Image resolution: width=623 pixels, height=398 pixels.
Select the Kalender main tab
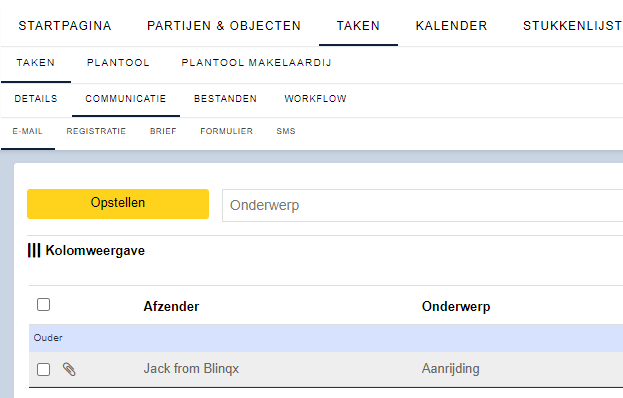(x=451, y=26)
